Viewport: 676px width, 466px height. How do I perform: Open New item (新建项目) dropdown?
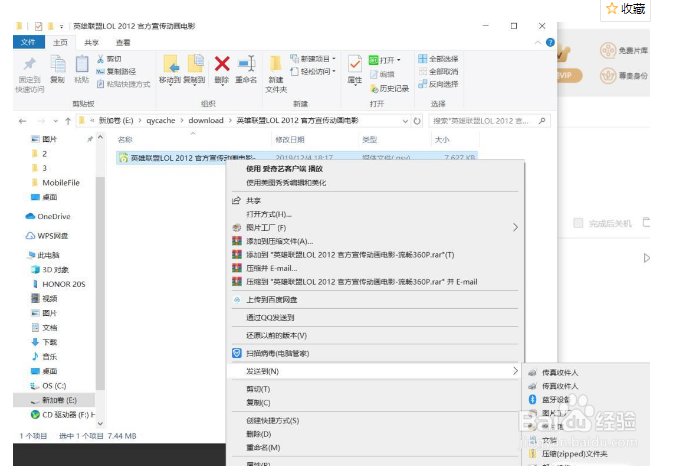(314, 59)
